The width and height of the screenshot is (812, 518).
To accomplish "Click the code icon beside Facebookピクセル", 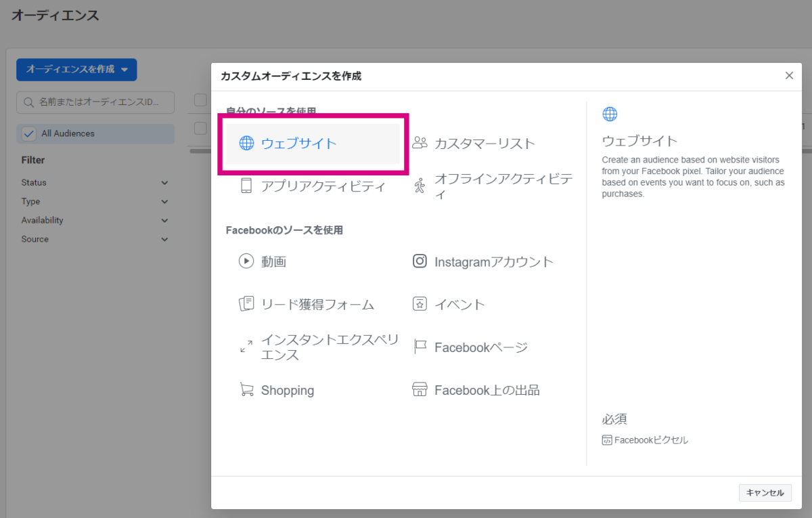I will point(607,440).
